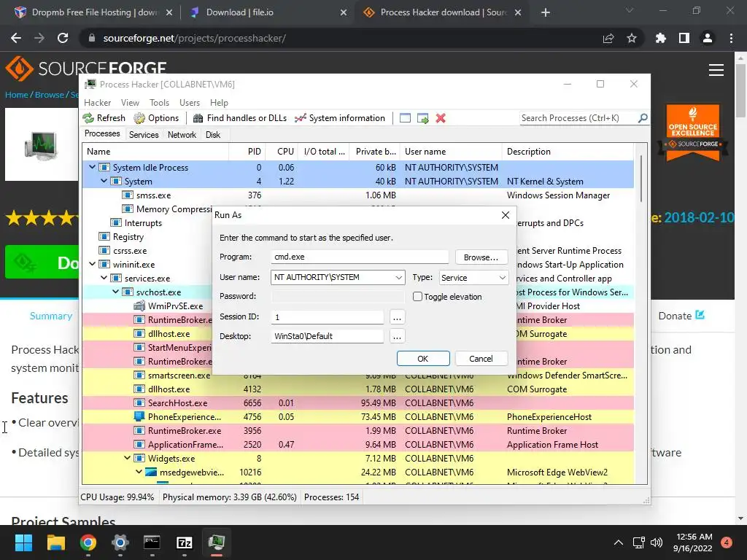
Task: Click the Home breadcrumb link
Action: pyautogui.click(x=17, y=94)
